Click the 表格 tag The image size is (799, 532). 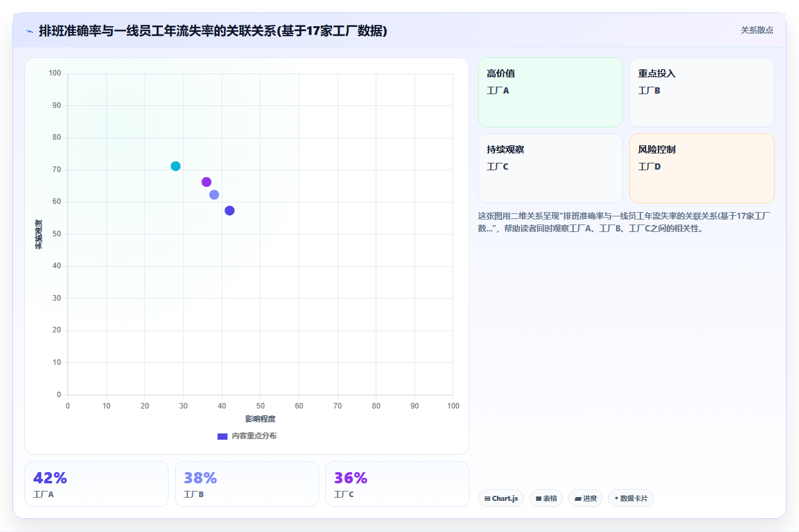(x=546, y=498)
